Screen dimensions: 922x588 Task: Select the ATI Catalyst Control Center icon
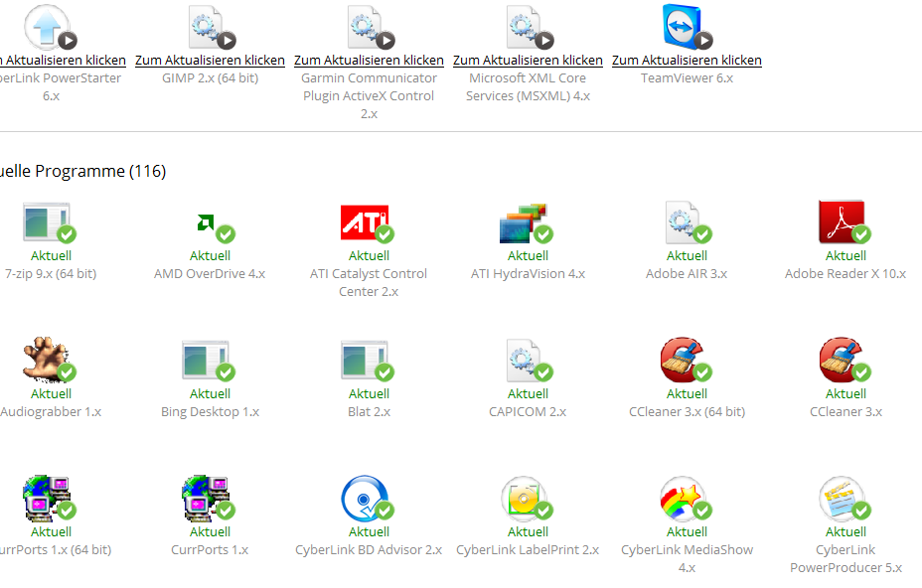[x=366, y=223]
